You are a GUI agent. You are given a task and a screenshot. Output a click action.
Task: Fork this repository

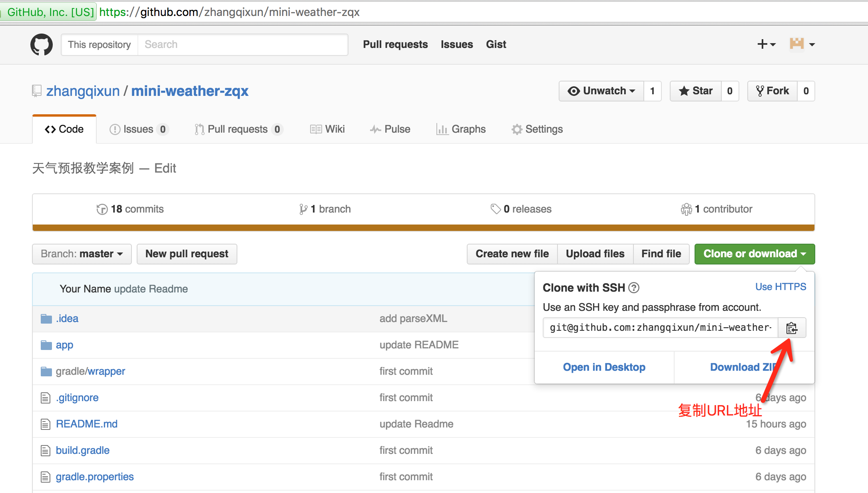click(x=772, y=91)
